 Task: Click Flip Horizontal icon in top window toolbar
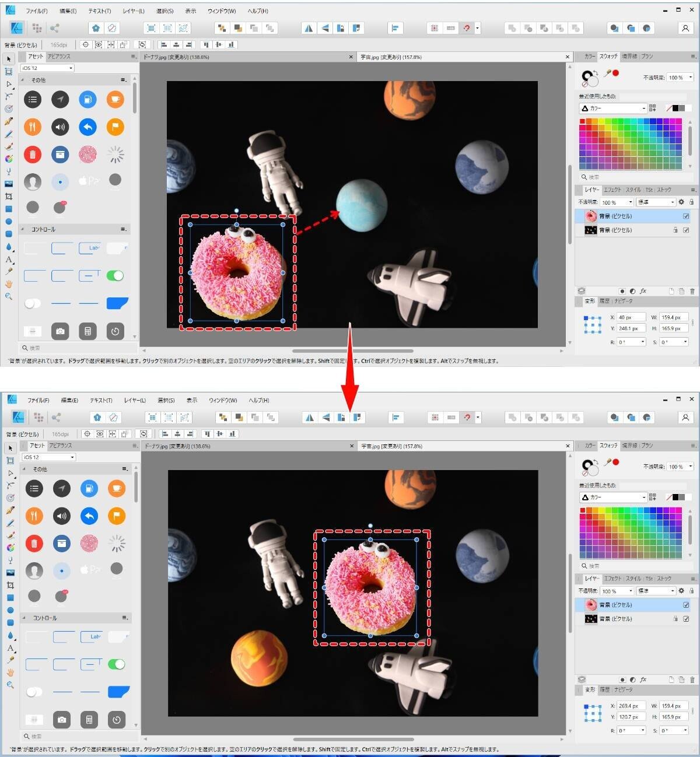(x=309, y=28)
